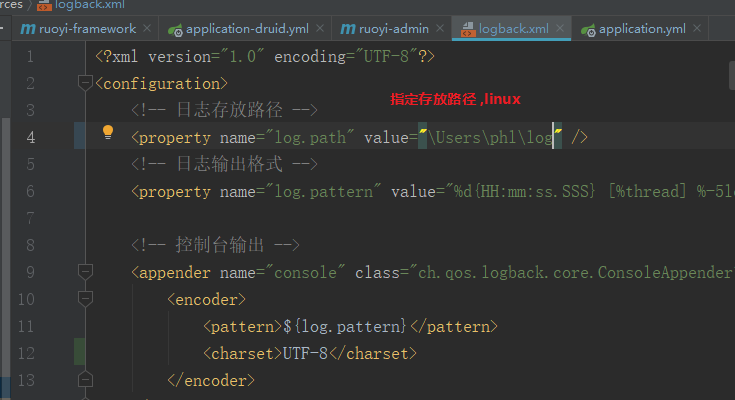Click the ${log.pattern} placeholder text
The height and width of the screenshot is (400, 735).
click(x=345, y=326)
